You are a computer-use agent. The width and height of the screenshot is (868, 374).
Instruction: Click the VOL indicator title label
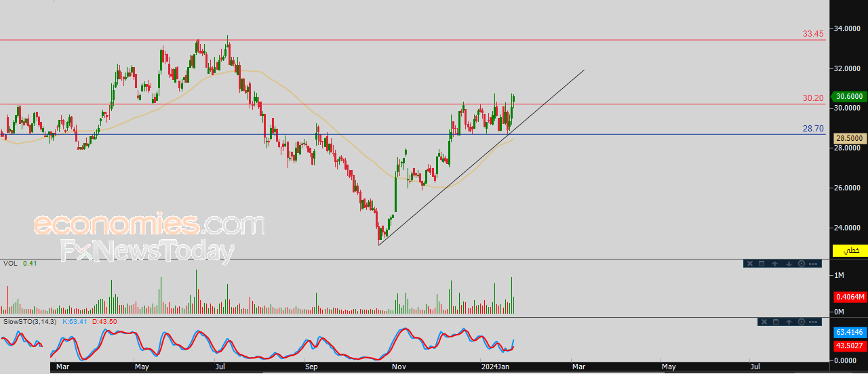coord(10,263)
